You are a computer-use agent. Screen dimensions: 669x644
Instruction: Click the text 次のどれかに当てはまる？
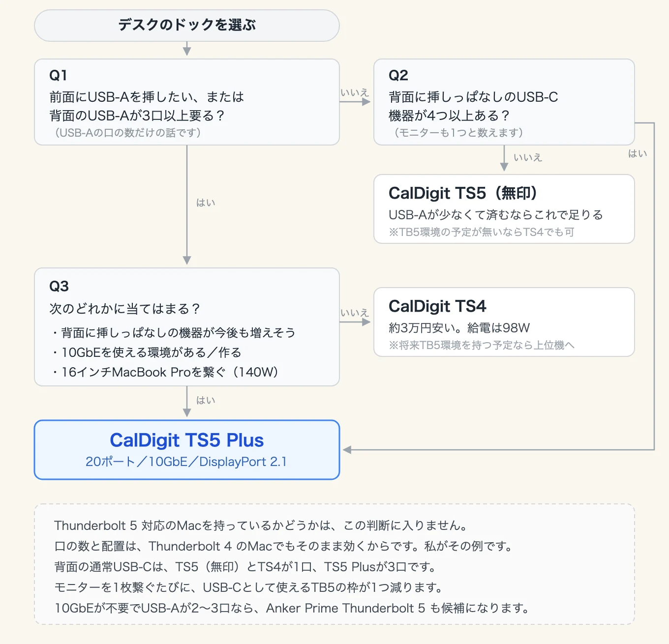pos(125,309)
